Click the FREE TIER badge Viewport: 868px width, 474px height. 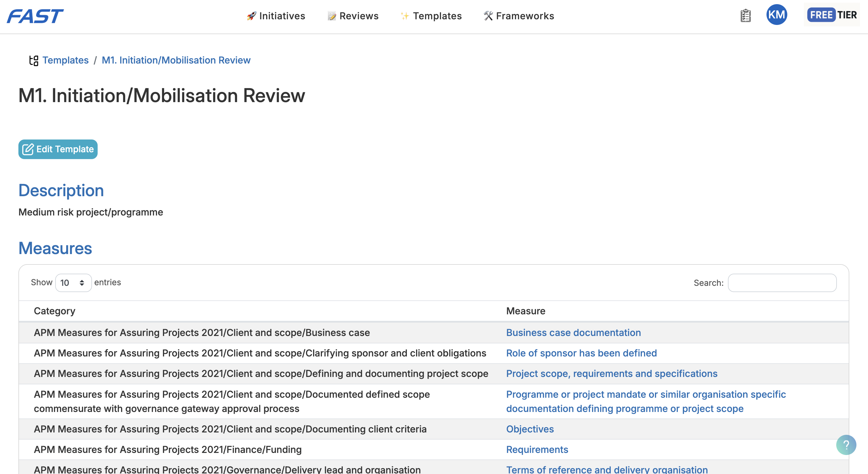[831, 15]
